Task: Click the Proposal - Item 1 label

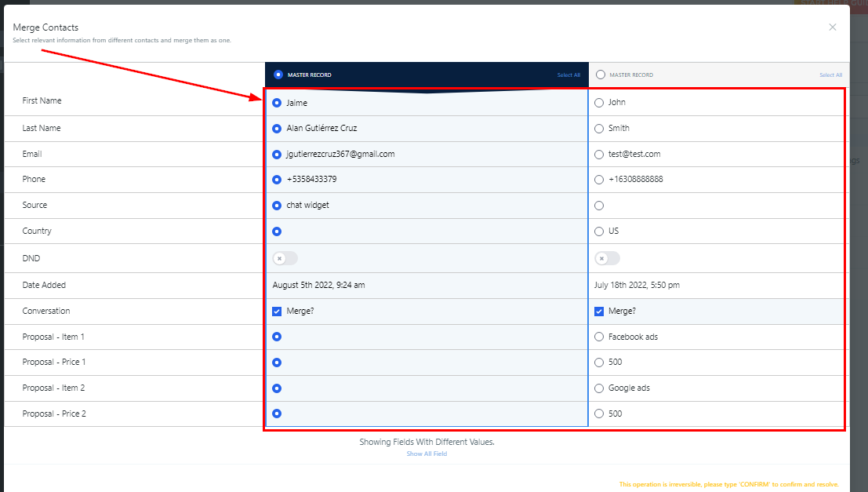Action: (x=53, y=337)
